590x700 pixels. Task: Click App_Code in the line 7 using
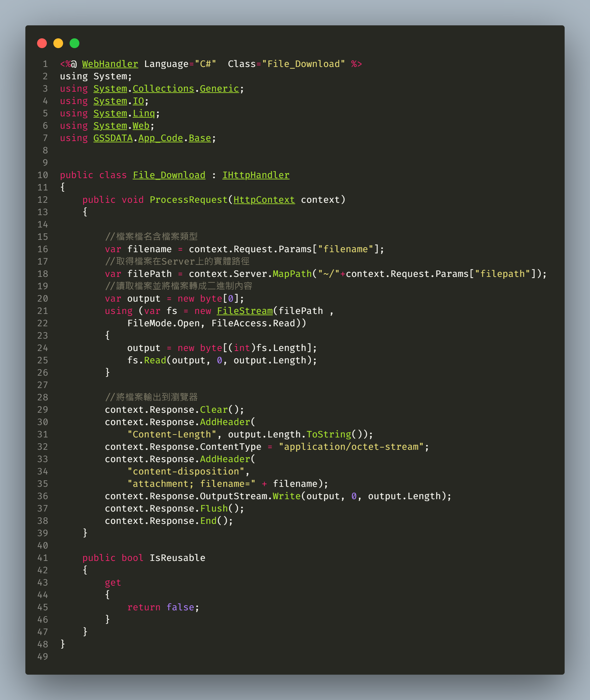[x=161, y=138]
